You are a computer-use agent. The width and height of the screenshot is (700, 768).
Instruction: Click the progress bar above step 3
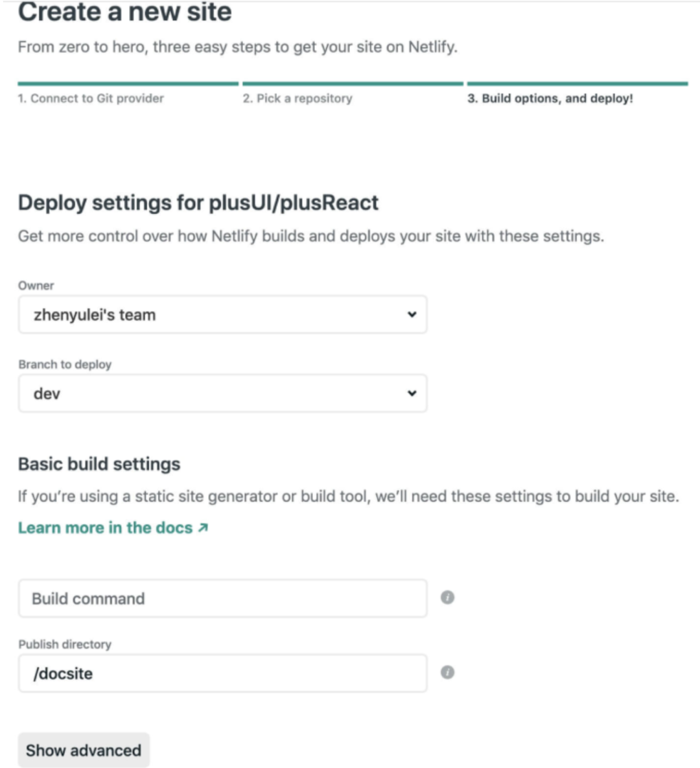577,84
